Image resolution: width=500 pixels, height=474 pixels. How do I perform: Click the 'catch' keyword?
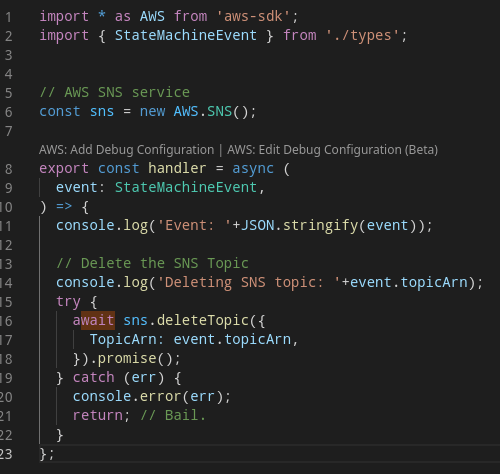coord(94,378)
